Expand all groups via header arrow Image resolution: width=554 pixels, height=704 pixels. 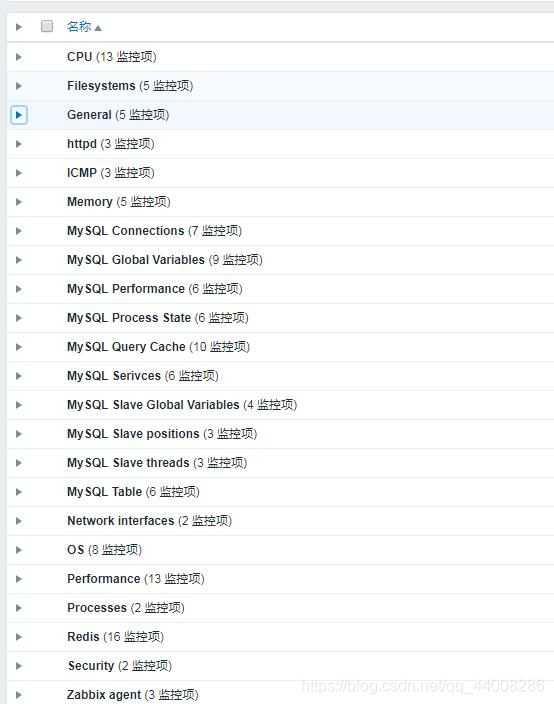coord(18,27)
